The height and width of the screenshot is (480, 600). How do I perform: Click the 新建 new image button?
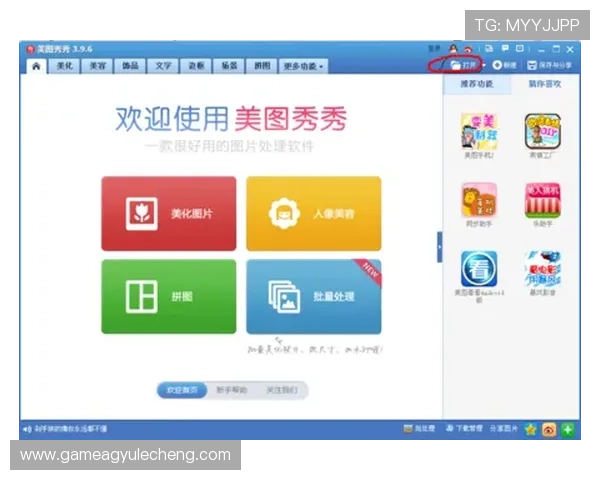(x=504, y=65)
